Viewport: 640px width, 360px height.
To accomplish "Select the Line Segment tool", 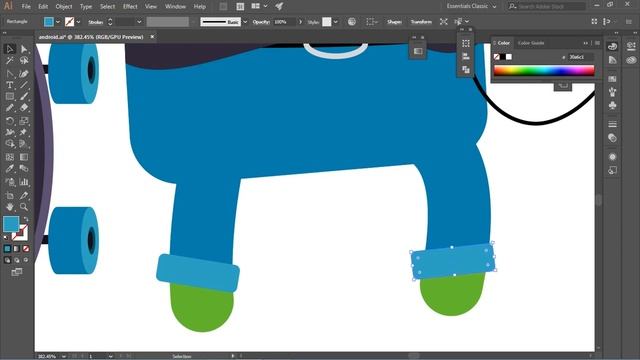I will click(24, 85).
